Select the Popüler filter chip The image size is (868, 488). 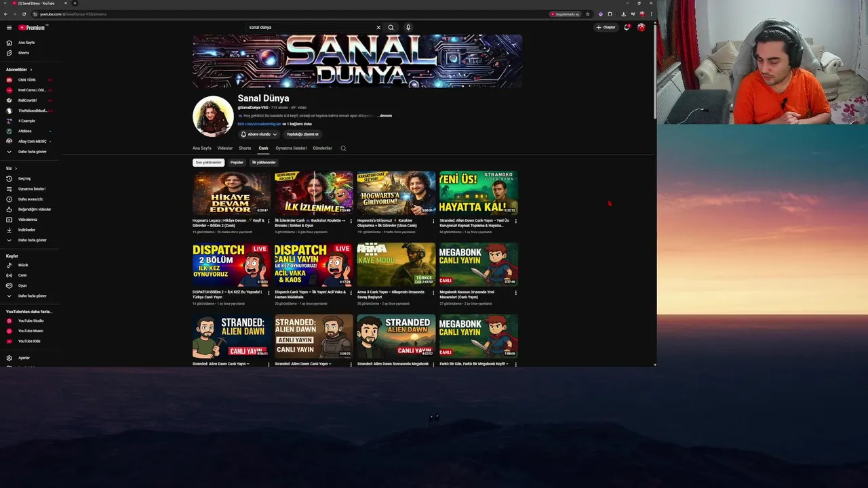tap(237, 163)
